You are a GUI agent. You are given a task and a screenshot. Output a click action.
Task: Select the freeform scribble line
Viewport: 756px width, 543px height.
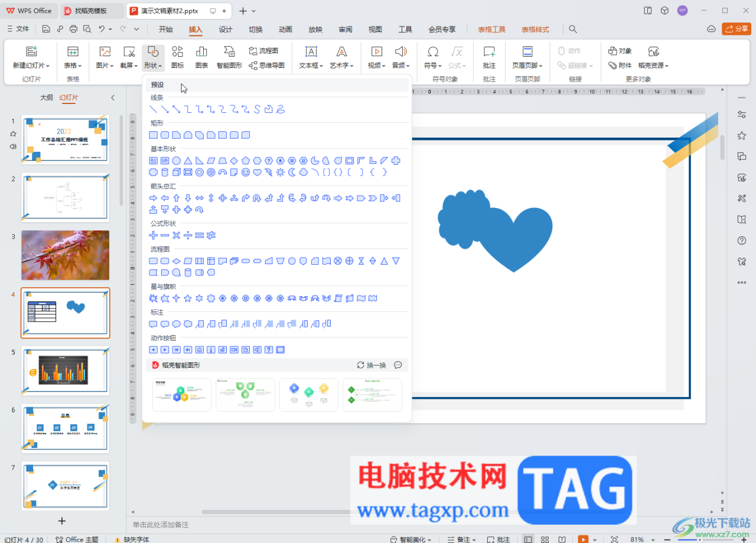(281, 109)
